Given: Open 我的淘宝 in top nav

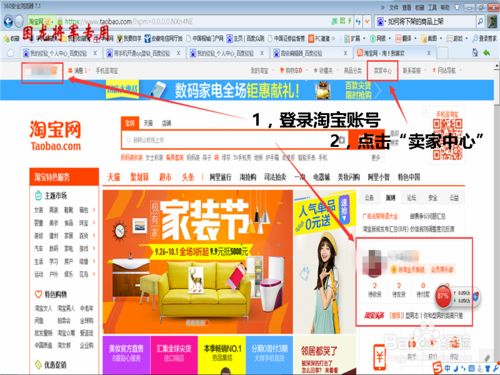Looking at the screenshot, I should [x=259, y=71].
